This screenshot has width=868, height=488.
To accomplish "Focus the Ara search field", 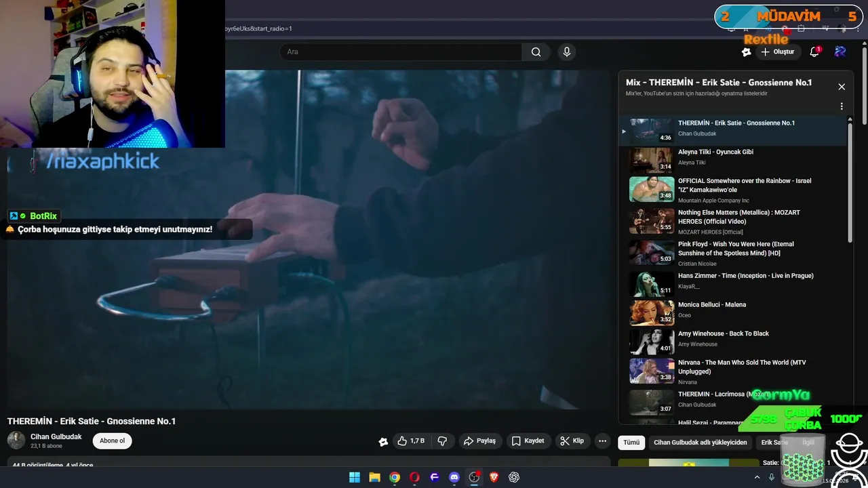I will coord(400,52).
